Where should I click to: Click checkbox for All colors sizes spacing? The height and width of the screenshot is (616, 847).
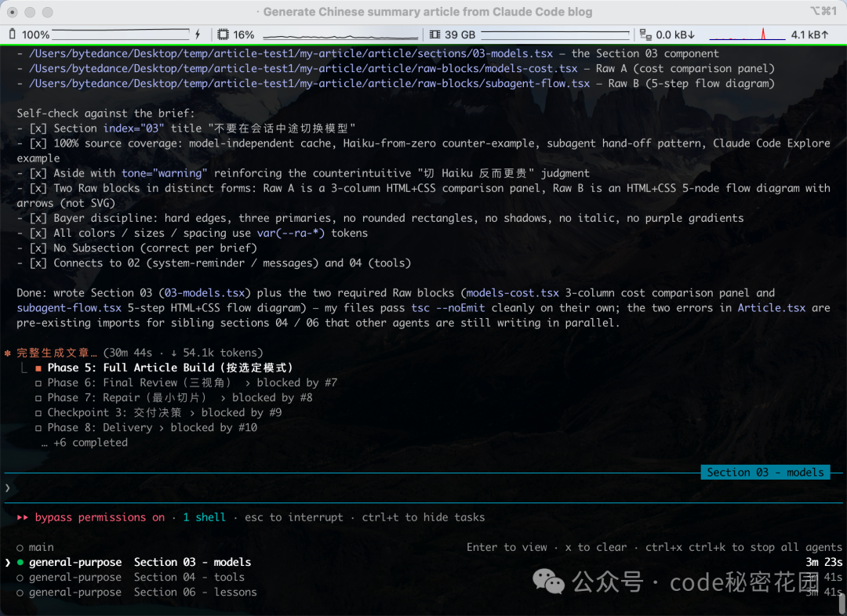[x=38, y=234]
